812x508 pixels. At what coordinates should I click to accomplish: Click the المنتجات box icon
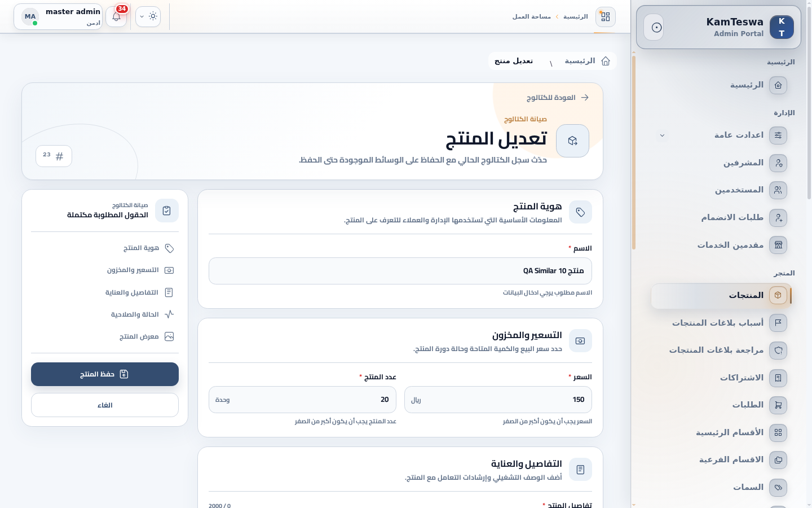778,295
